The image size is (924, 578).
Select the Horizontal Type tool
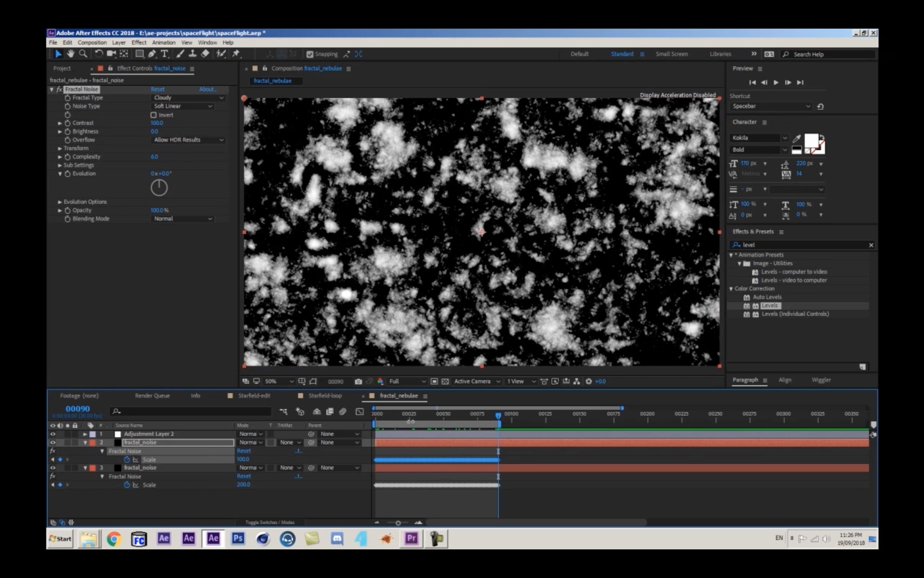[x=164, y=54]
